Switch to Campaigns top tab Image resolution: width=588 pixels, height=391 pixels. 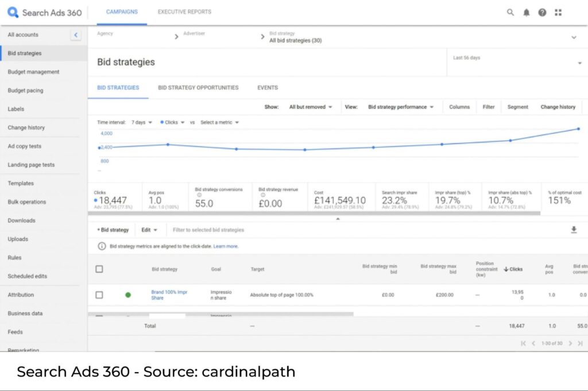pyautogui.click(x=122, y=12)
